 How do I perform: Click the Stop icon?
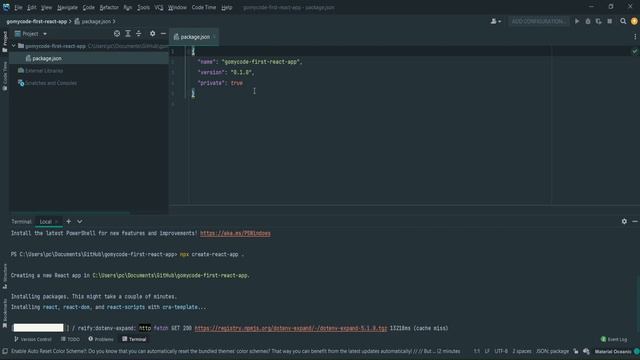point(609,21)
